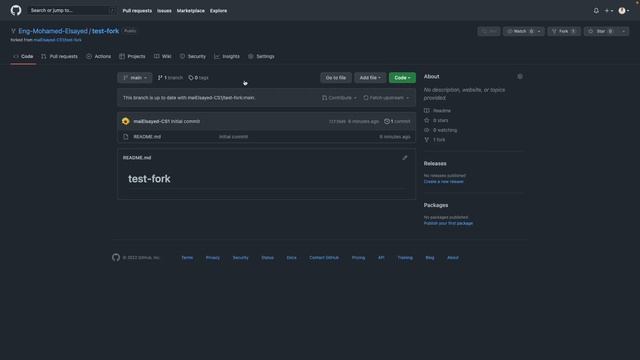
Task: Open Marketplace in top navigation
Action: tap(191, 11)
